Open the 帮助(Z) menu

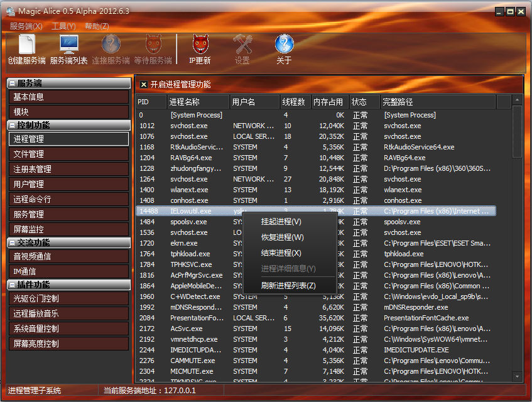point(97,26)
